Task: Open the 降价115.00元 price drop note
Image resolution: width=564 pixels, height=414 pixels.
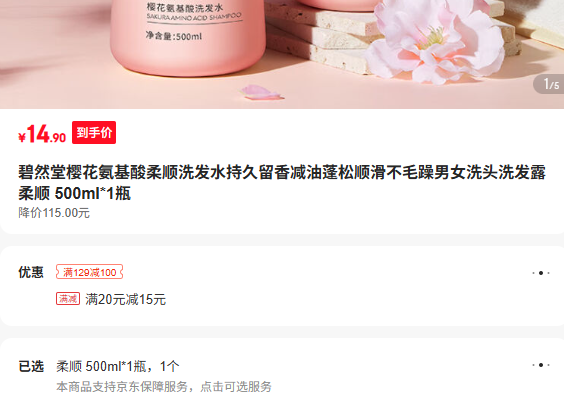Action: pos(54,213)
